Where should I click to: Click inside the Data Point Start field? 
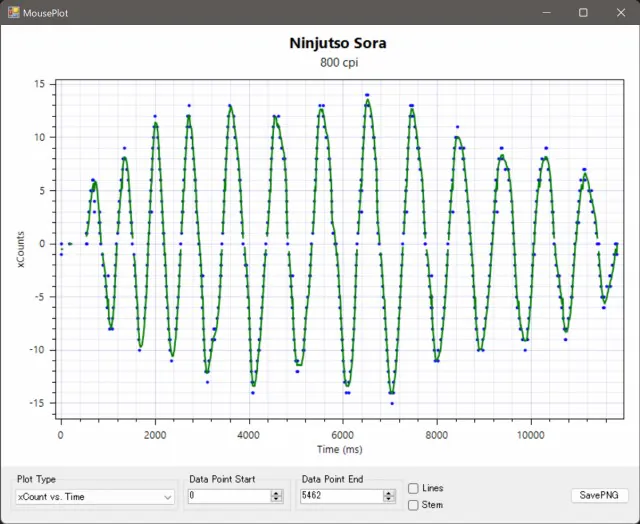pyautogui.click(x=226, y=496)
